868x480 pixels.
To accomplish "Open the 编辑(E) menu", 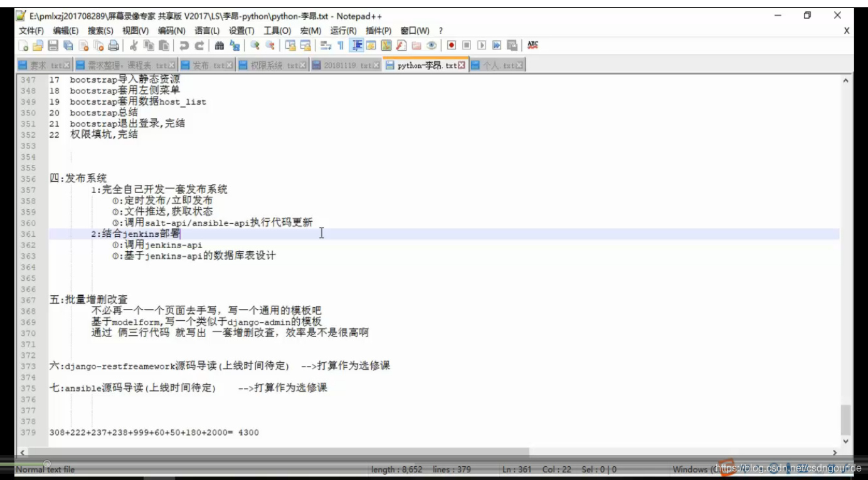I will tap(66, 31).
